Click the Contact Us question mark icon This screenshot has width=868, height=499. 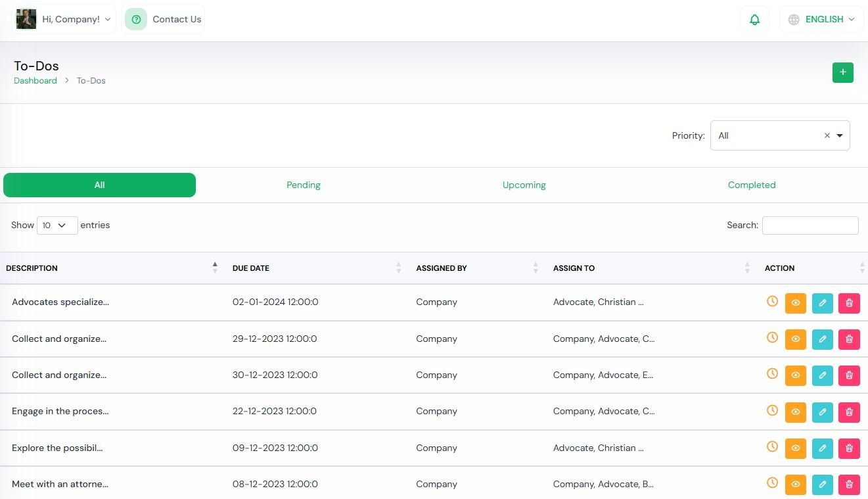click(x=136, y=20)
